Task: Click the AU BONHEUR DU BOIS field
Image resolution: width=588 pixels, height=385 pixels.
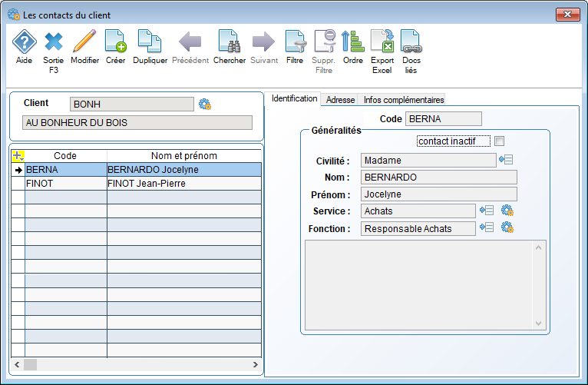Action: (x=137, y=123)
